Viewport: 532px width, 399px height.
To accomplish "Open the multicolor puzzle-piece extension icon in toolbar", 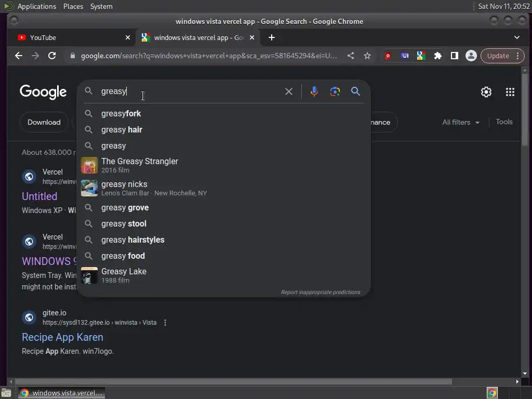I will [421, 56].
